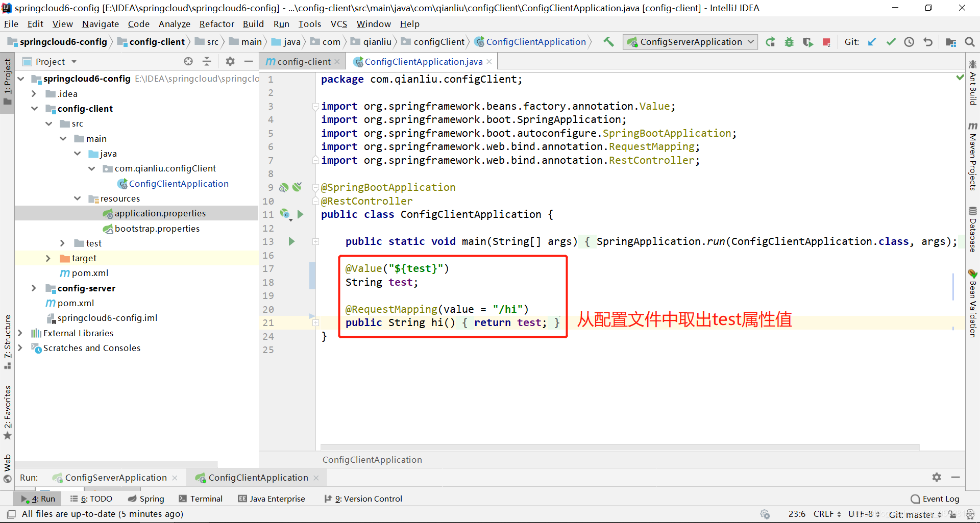This screenshot has width=980, height=523.
Task: Click the editor horizontal scrollbar
Action: pyautogui.click(x=620, y=446)
